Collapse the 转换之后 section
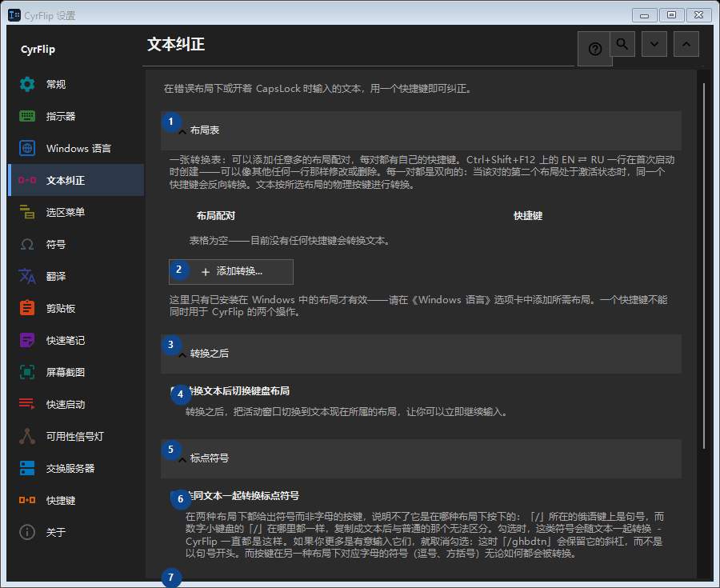Viewport: 720px width, 588px height. tap(421, 354)
